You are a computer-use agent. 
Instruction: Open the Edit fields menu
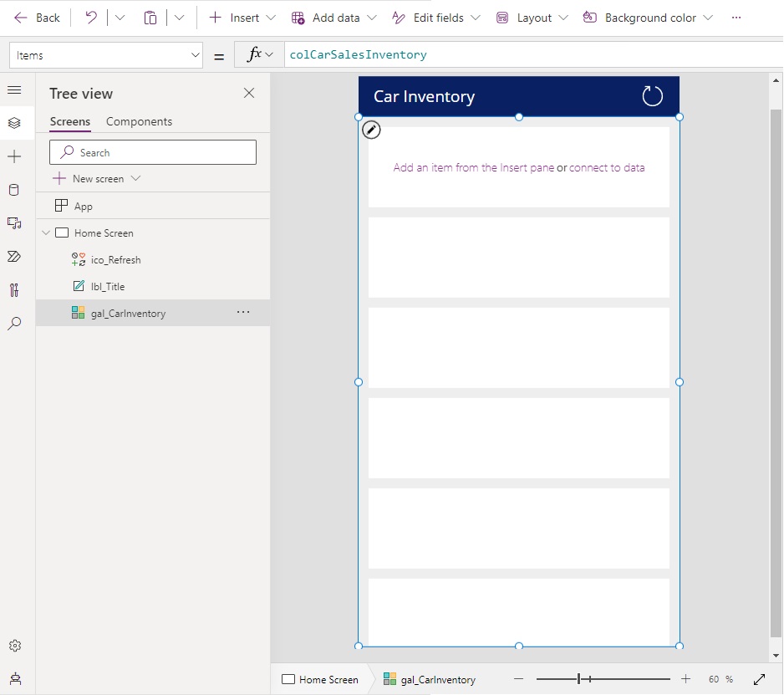[x=436, y=18]
